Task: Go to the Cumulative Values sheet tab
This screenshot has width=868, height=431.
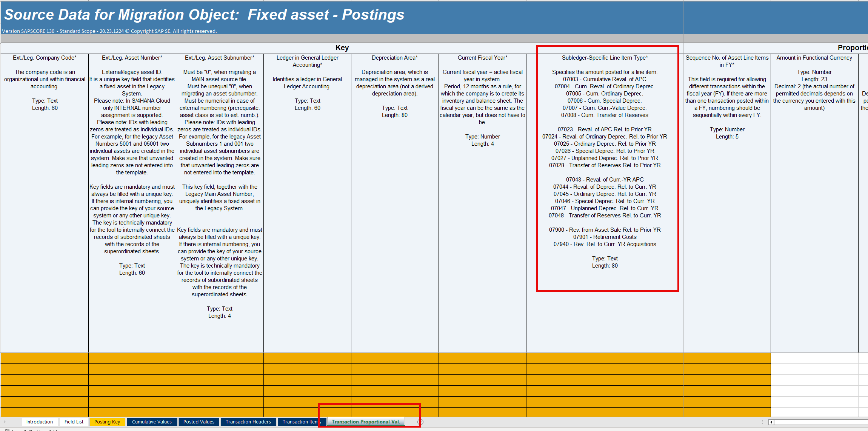Action: (152, 422)
